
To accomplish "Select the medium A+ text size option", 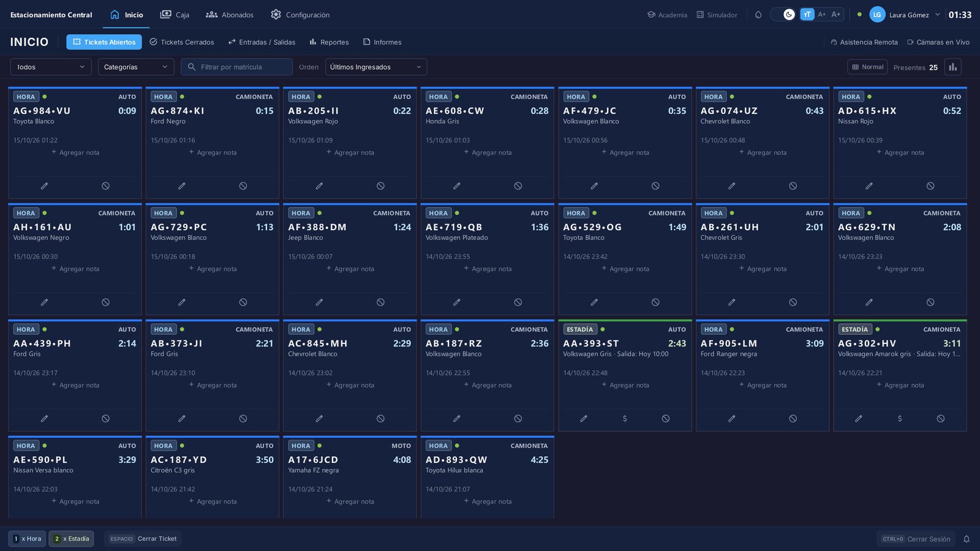I will tap(822, 15).
